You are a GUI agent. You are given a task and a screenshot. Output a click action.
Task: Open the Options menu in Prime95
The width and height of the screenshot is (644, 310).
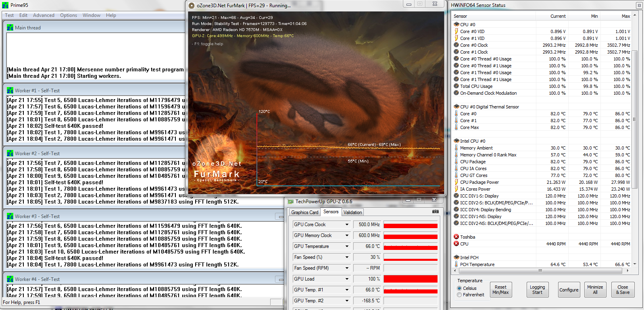[69, 15]
